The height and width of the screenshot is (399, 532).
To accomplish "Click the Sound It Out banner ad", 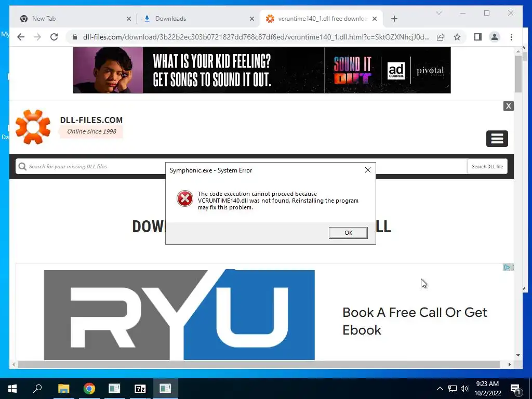I will pyautogui.click(x=262, y=70).
